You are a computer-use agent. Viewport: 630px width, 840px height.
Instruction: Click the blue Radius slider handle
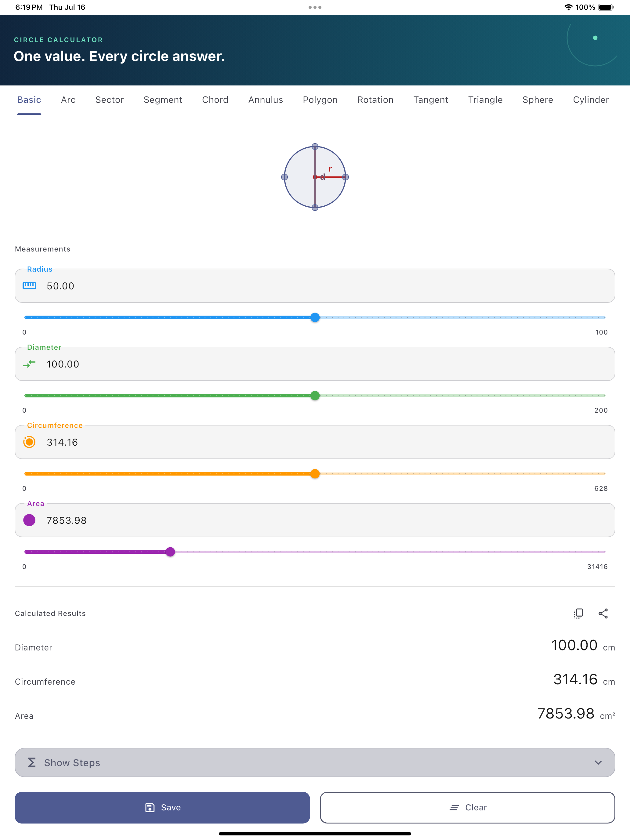point(315,317)
